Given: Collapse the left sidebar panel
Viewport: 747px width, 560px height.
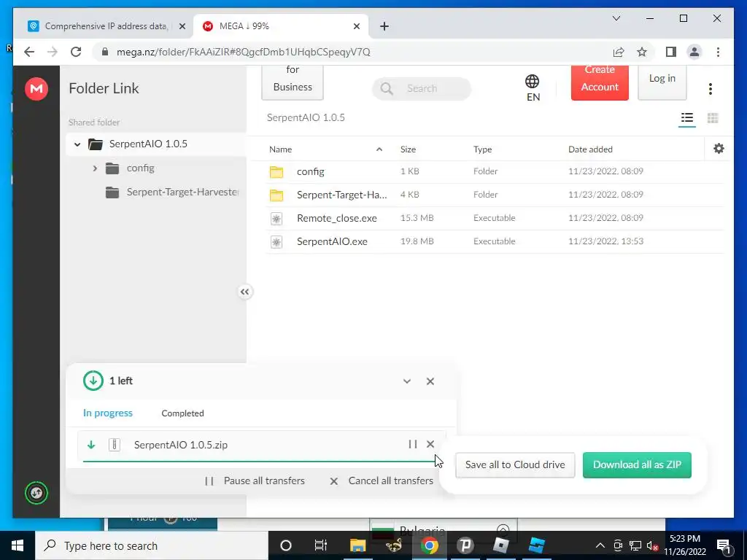Looking at the screenshot, I should (x=244, y=292).
